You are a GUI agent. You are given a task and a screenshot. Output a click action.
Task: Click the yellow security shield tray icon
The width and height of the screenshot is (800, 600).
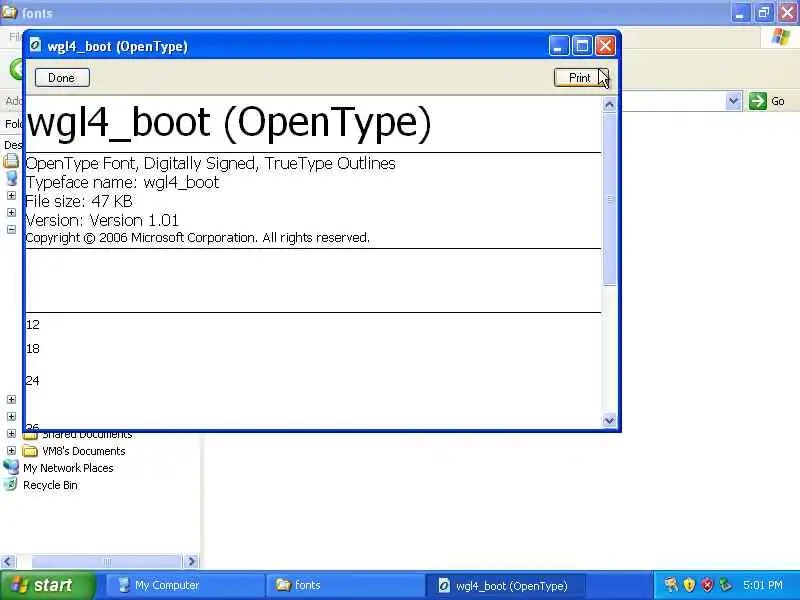pyautogui.click(x=689, y=585)
